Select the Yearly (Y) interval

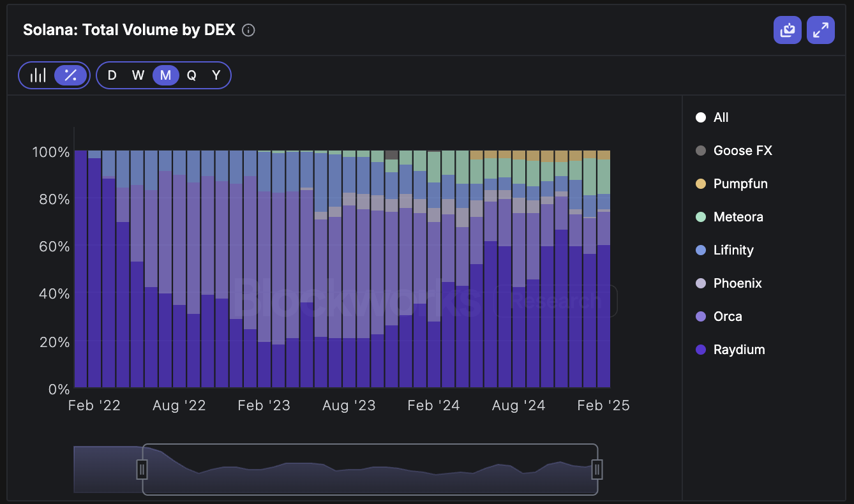(216, 75)
